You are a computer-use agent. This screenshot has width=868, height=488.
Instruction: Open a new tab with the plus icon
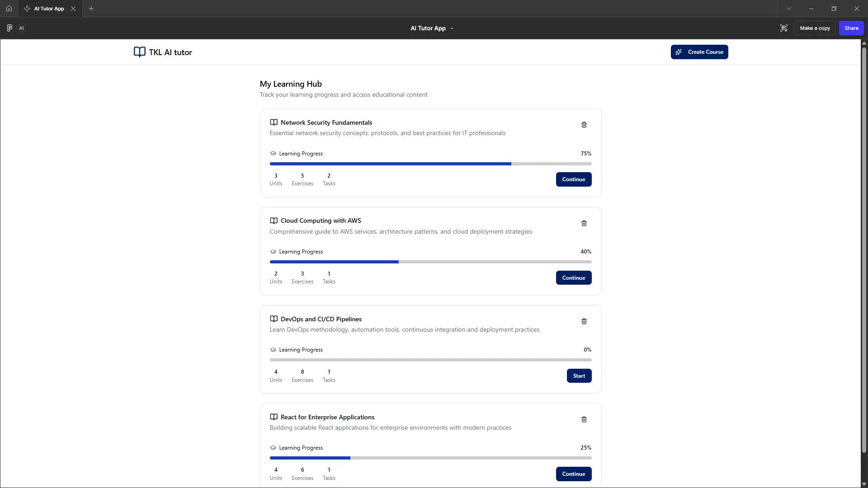[92, 9]
